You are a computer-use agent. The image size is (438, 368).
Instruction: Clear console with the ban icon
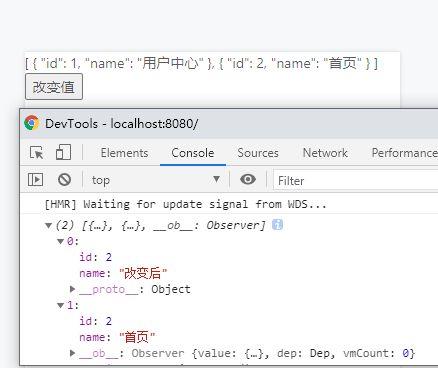64,180
